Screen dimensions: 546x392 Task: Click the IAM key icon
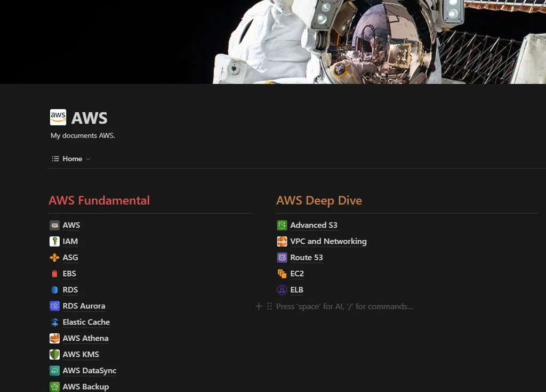pyautogui.click(x=55, y=241)
